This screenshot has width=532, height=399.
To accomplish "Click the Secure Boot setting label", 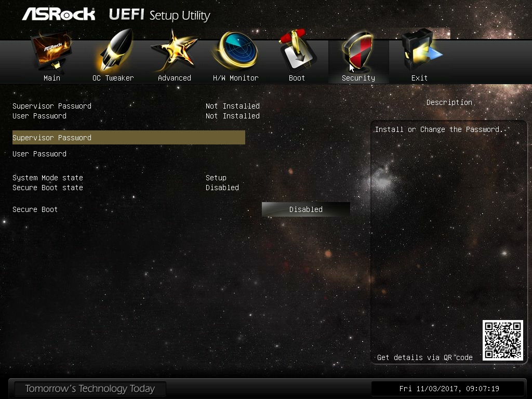I will click(35, 209).
